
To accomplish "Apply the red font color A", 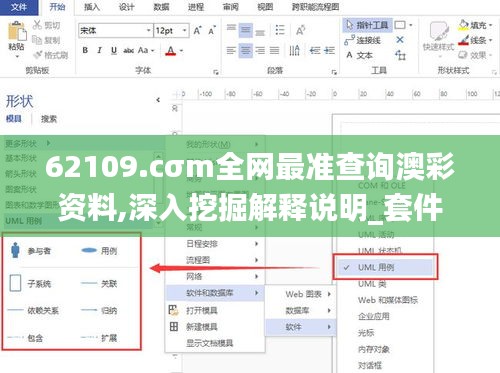I will point(171,51).
